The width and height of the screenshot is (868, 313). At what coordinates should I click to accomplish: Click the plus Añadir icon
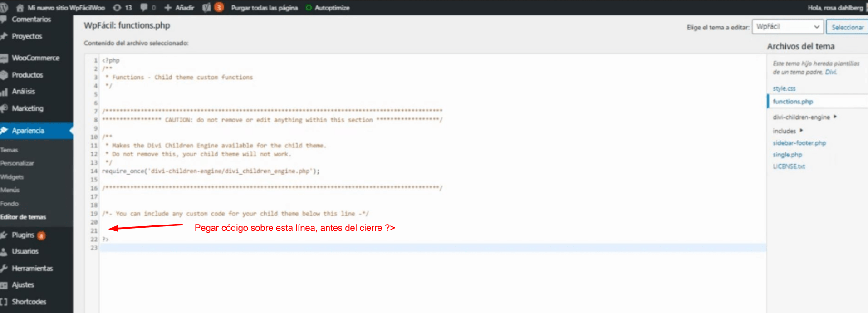[x=168, y=7]
